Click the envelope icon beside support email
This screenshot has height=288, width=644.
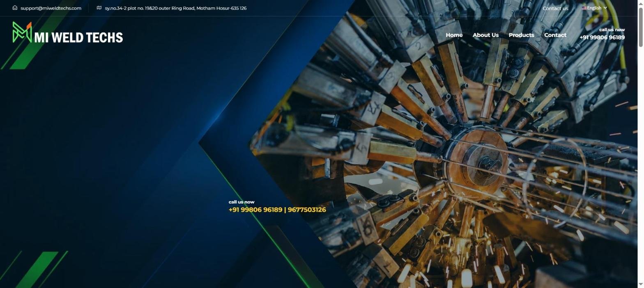tap(15, 8)
